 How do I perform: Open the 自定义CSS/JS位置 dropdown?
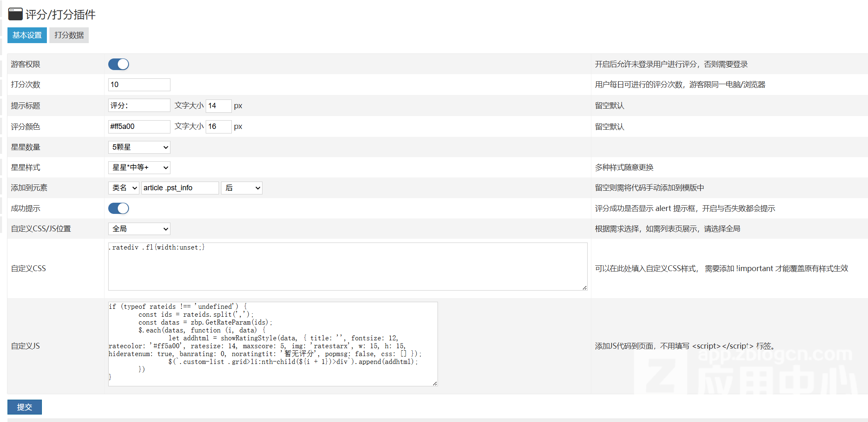139,229
